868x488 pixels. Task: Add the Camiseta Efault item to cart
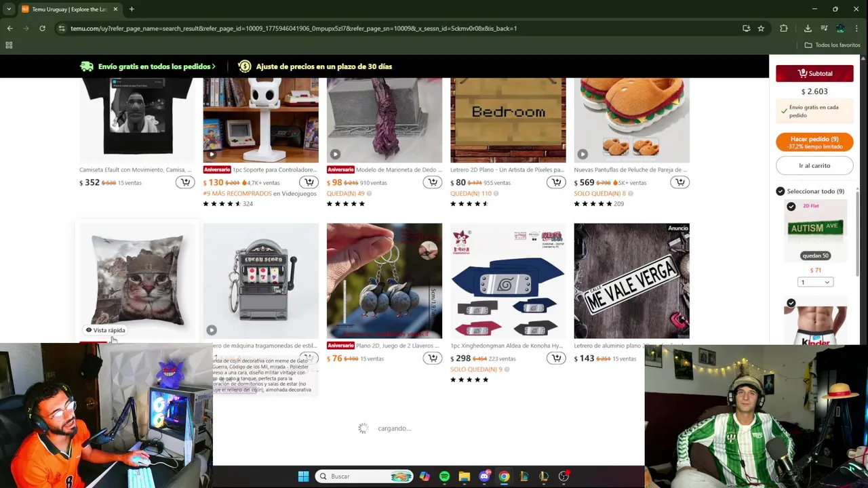coord(185,182)
